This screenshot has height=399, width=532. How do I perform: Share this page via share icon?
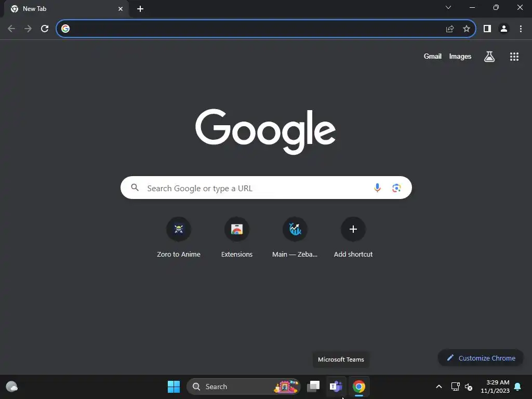click(450, 29)
